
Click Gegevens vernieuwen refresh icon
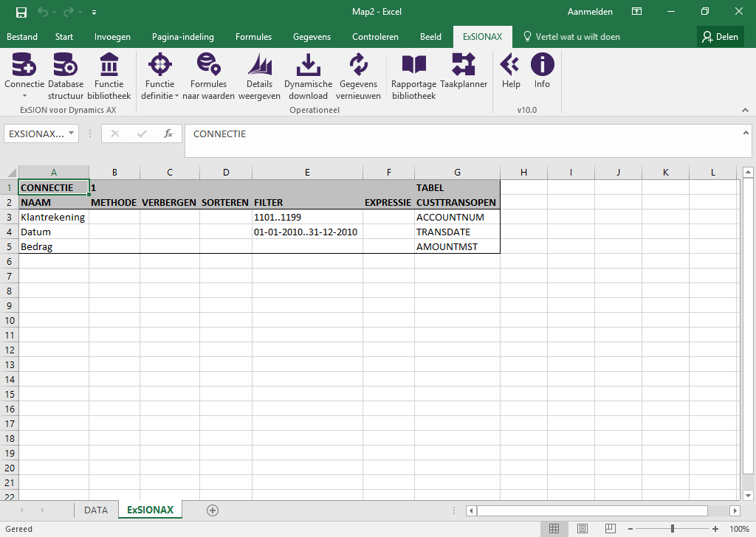(x=358, y=64)
